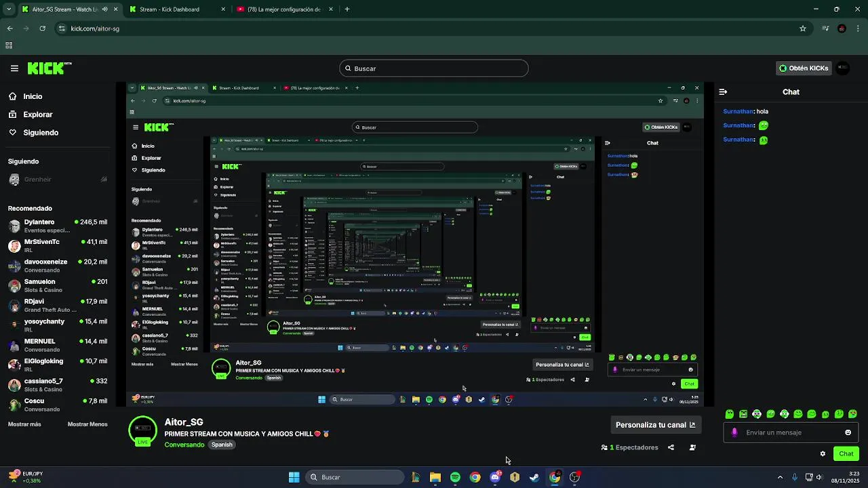The image size is (868, 488).
Task: Click the Conversando category link
Action: click(184, 445)
